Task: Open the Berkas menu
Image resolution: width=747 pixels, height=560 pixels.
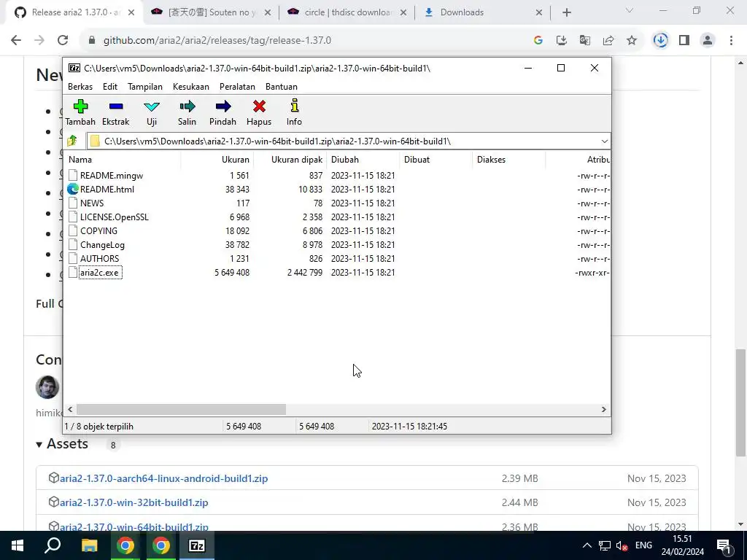Action: point(80,87)
